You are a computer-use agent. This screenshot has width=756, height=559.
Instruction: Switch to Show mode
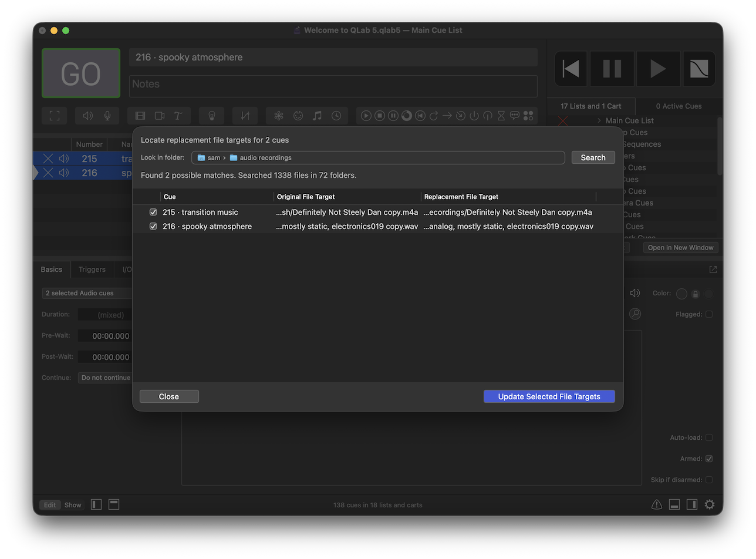coord(73,505)
